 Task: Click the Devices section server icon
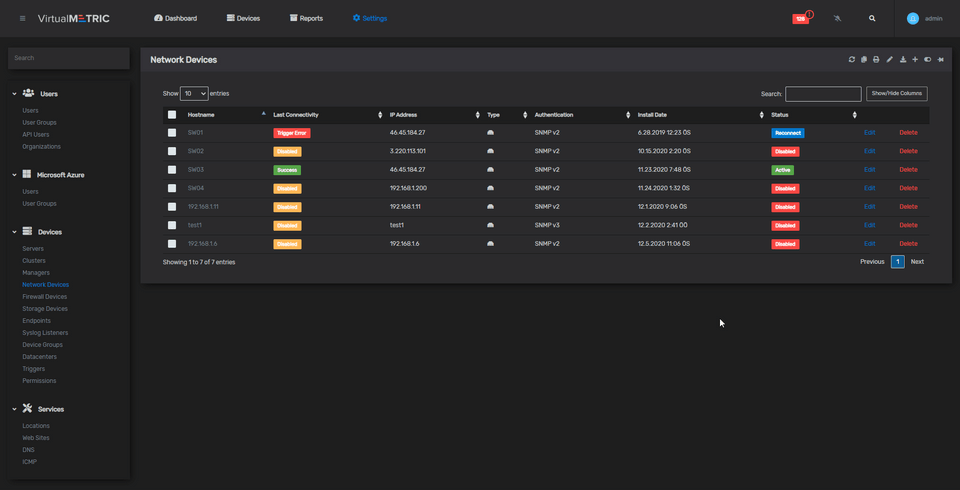27,232
